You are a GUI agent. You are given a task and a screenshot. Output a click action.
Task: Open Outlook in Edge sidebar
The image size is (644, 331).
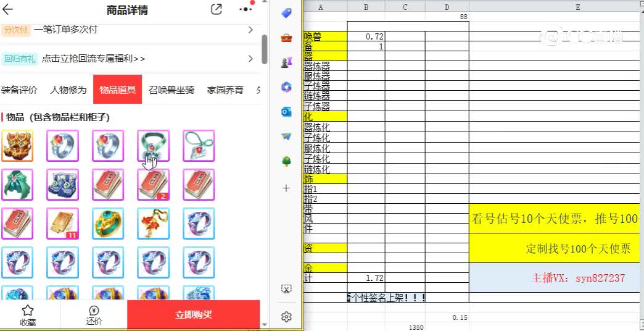pyautogui.click(x=286, y=111)
